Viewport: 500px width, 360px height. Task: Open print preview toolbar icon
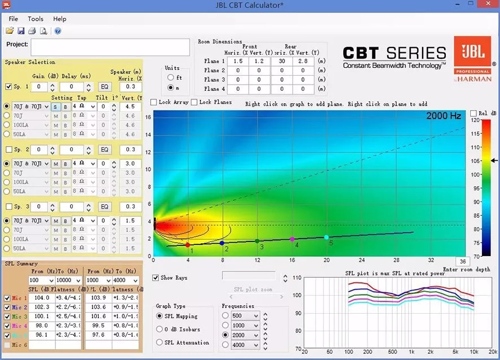coord(43,31)
